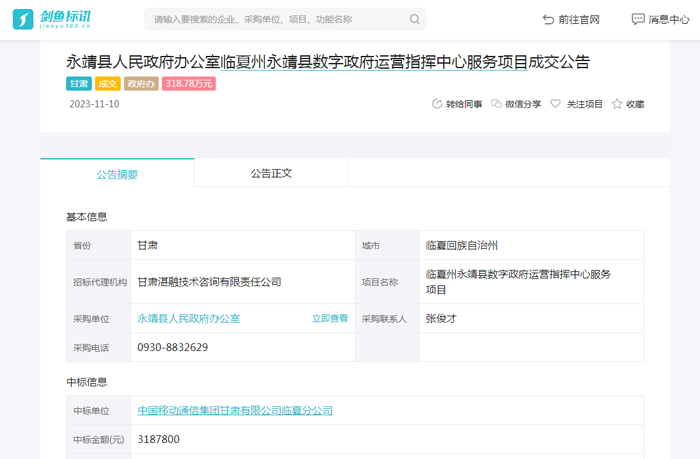Select 基本信息 section heading

87,217
